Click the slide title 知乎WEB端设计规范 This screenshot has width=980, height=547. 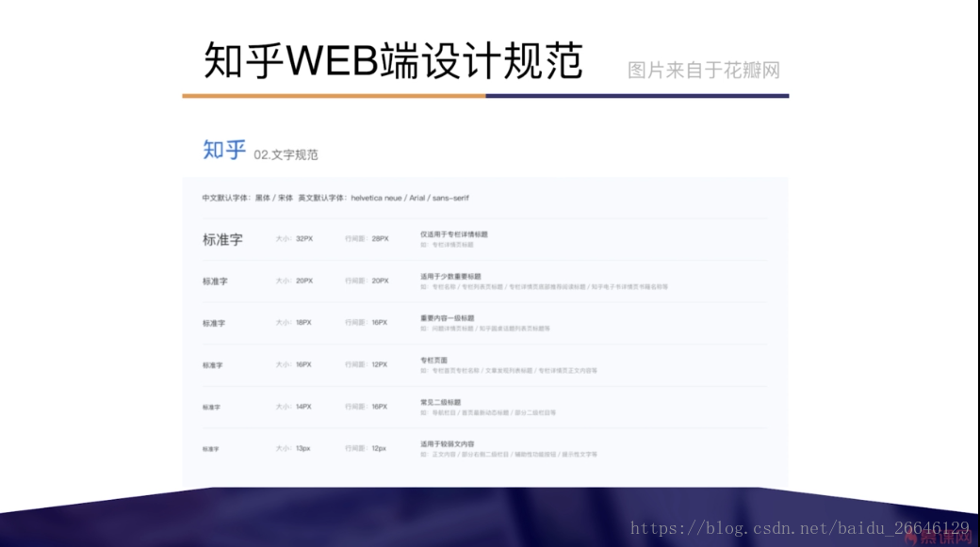tap(393, 61)
